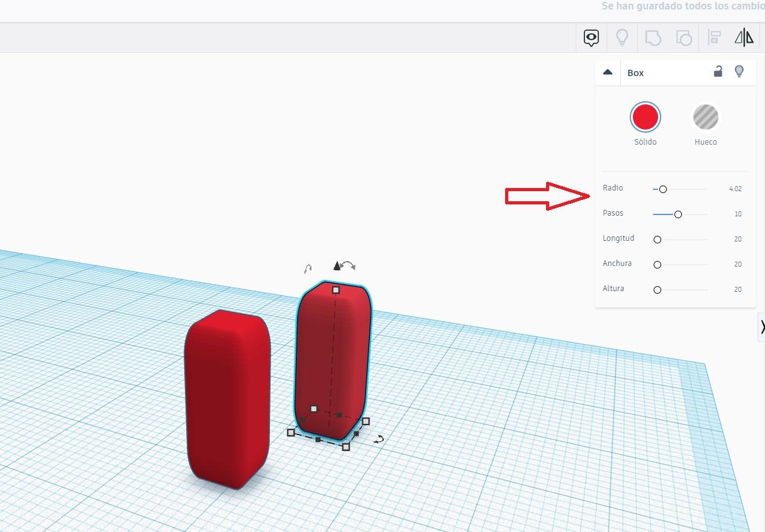The height and width of the screenshot is (532, 765).
Task: Click the Radio slider handle
Action: pyautogui.click(x=662, y=189)
